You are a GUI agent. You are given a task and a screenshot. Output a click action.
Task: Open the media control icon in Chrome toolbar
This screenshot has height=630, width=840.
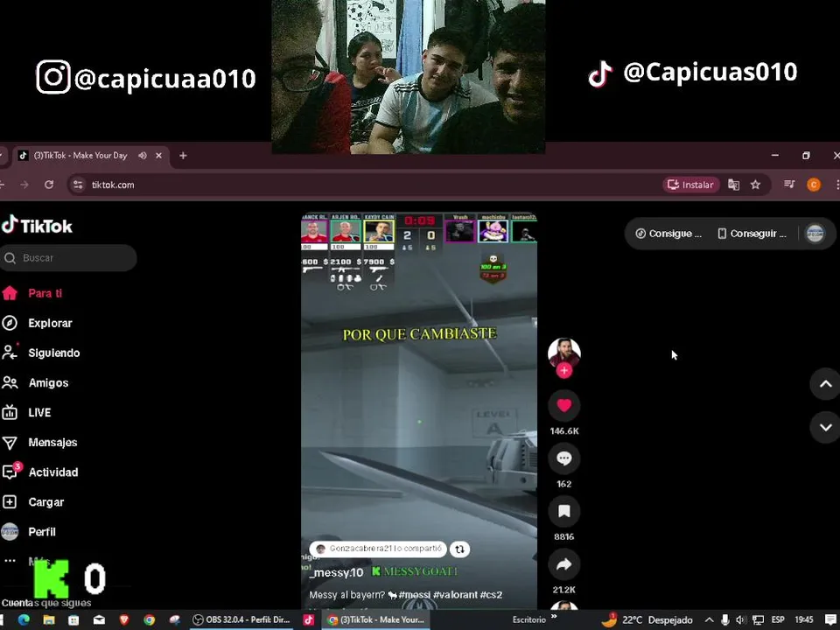pos(789,185)
